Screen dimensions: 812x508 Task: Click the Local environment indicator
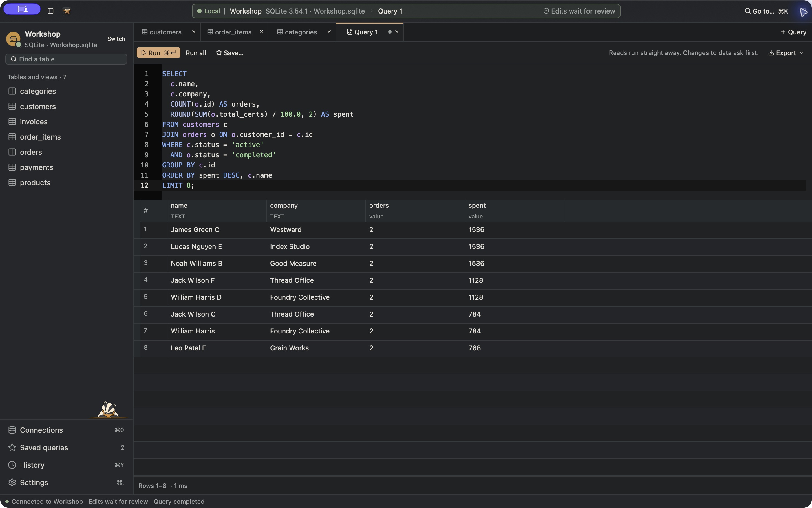coord(208,11)
